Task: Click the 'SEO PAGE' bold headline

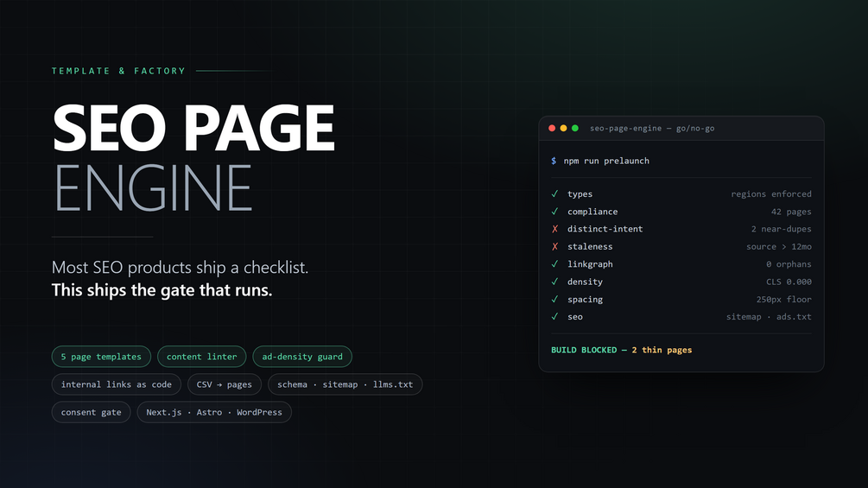Action: tap(193, 127)
